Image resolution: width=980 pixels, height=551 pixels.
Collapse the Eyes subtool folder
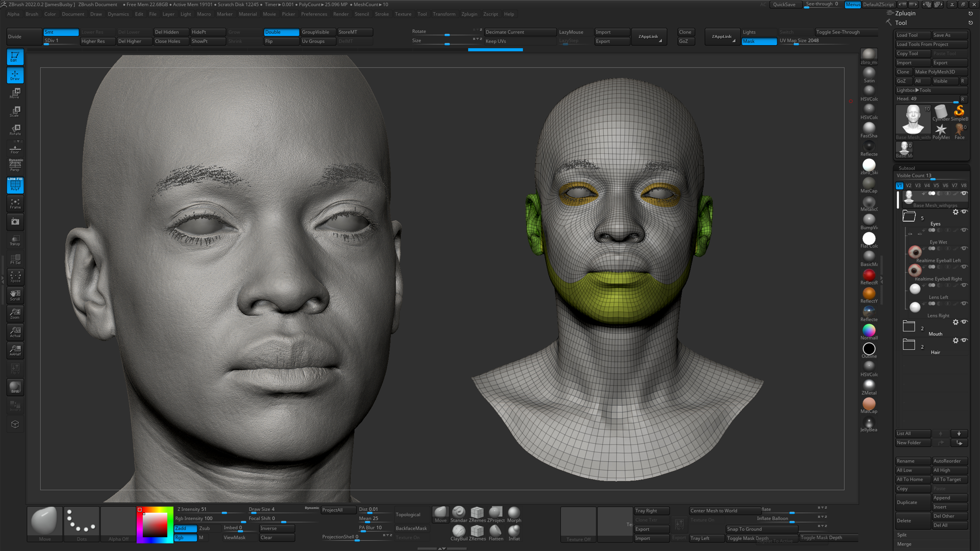coord(909,216)
